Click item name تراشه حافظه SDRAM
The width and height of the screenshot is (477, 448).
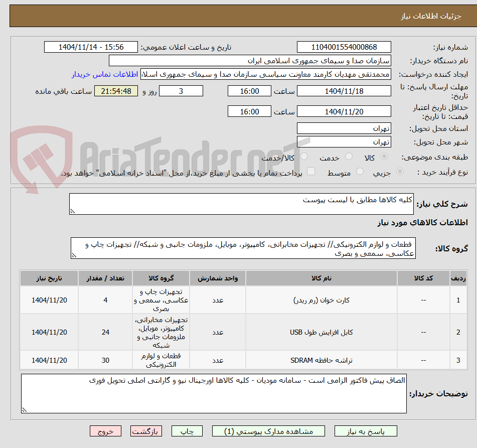321,360
